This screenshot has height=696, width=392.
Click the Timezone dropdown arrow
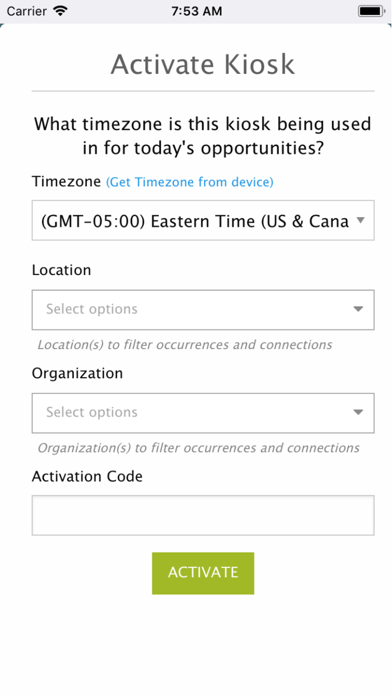tap(361, 220)
